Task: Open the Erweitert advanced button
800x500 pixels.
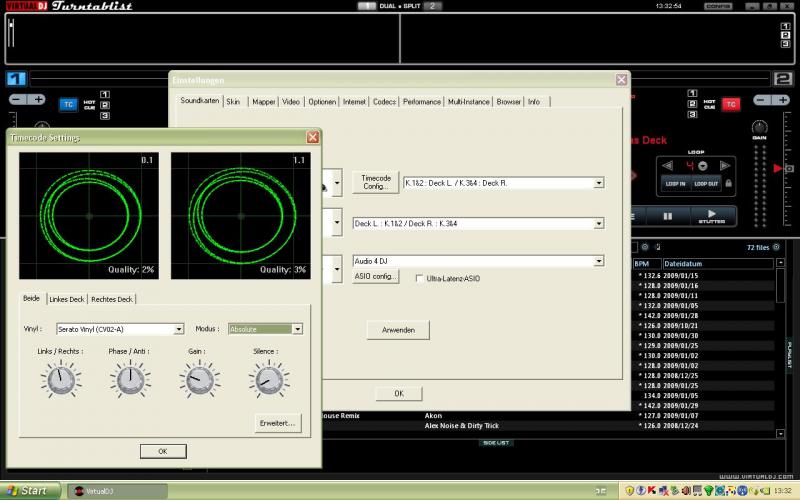Action: 278,423
